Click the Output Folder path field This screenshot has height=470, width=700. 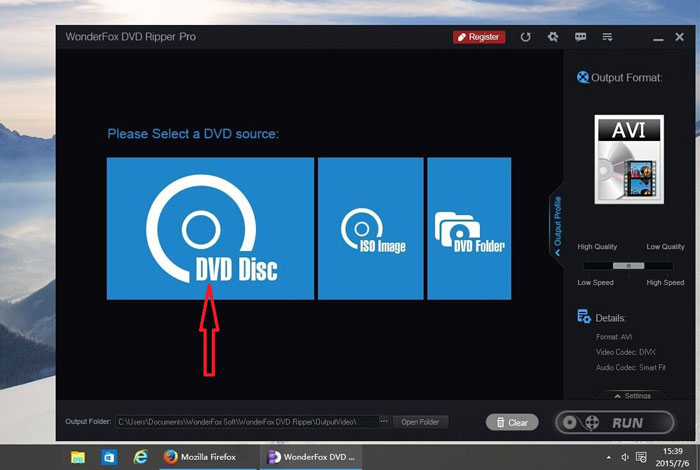tap(246, 422)
